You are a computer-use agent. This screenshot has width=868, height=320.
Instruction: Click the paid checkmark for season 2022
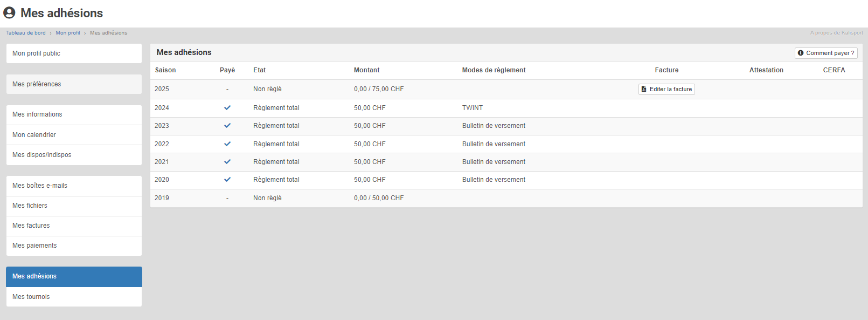tap(227, 144)
